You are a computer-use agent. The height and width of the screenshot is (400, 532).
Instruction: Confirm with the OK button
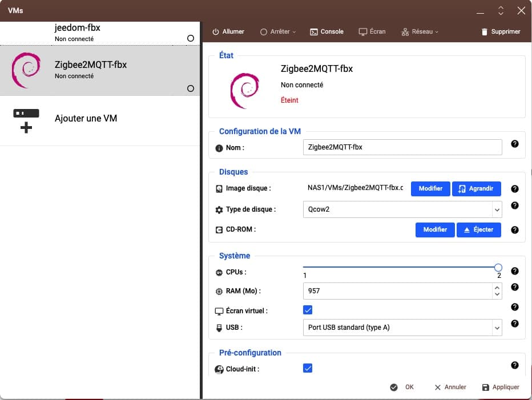pos(402,387)
